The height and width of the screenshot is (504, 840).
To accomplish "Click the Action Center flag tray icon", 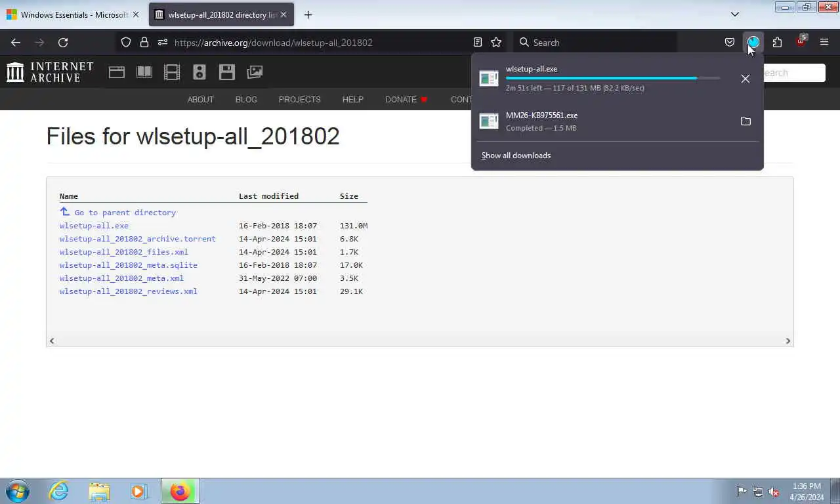I will pos(742,492).
